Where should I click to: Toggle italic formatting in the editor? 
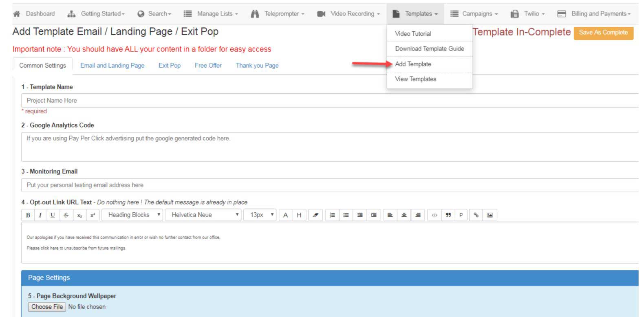[x=40, y=215]
